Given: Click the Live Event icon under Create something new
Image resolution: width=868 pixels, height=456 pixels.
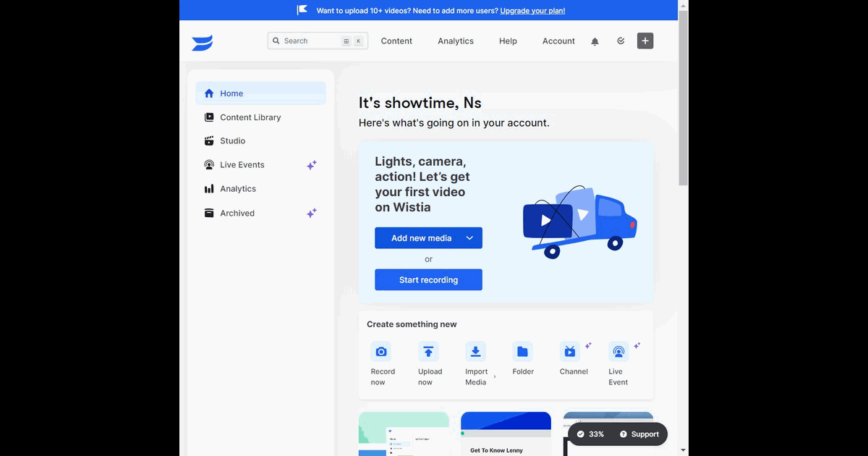Looking at the screenshot, I should pyautogui.click(x=618, y=352).
